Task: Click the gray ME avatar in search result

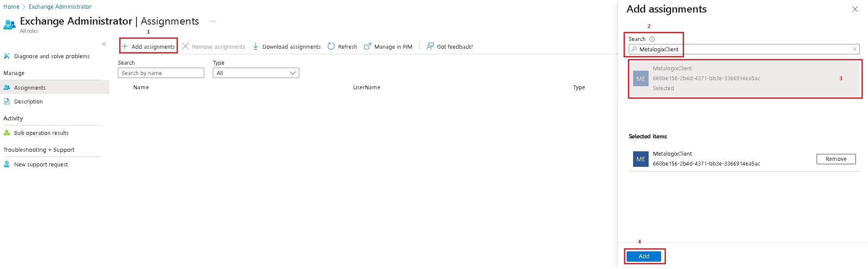Action: point(641,79)
